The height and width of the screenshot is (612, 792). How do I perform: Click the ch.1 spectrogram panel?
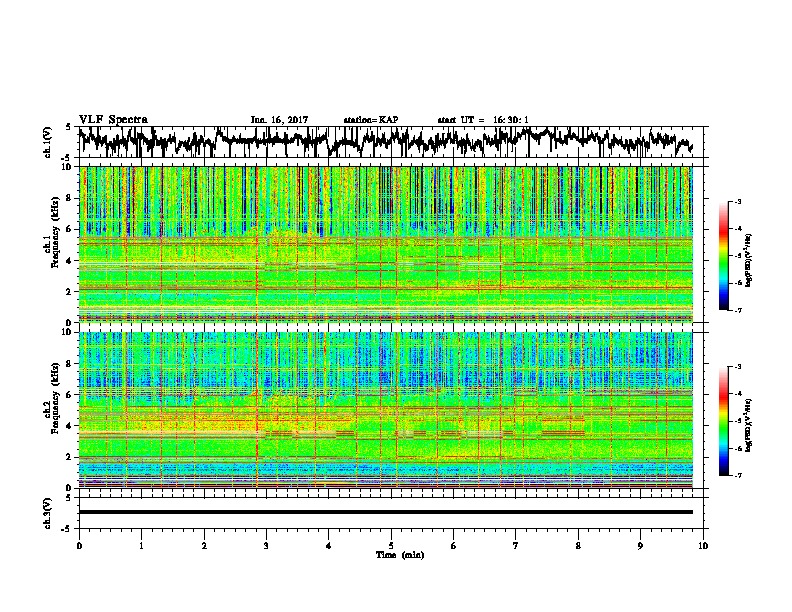click(x=385, y=244)
